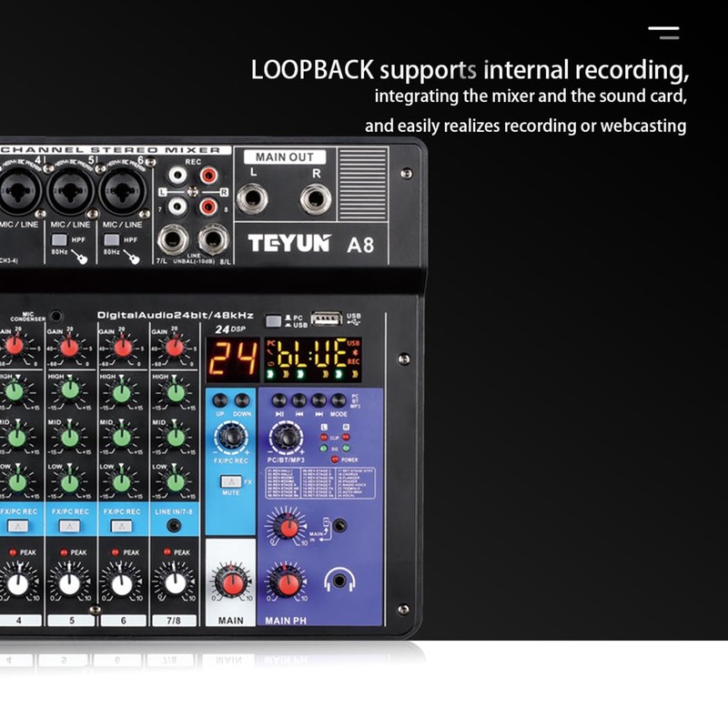
Task: Toggle the FX MUTE switch
Action: pos(231,480)
